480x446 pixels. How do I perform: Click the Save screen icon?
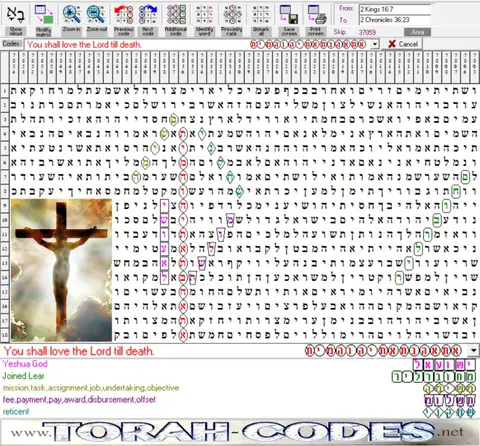[x=289, y=15]
